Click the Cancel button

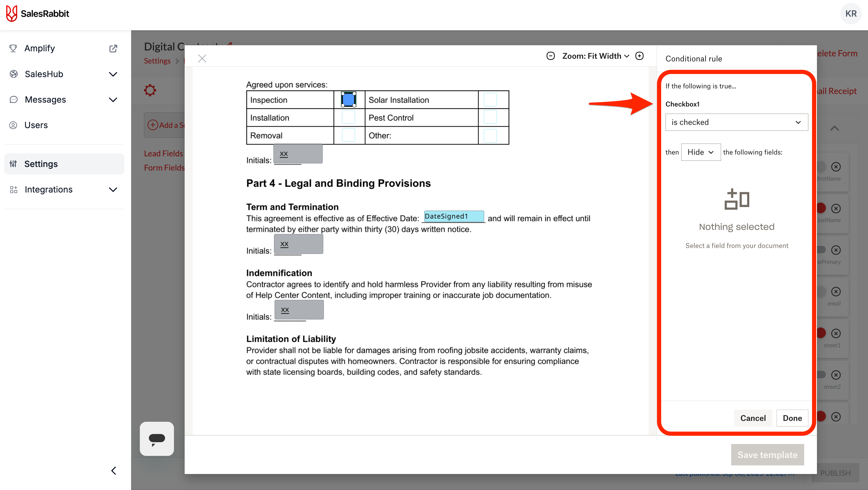tap(753, 418)
